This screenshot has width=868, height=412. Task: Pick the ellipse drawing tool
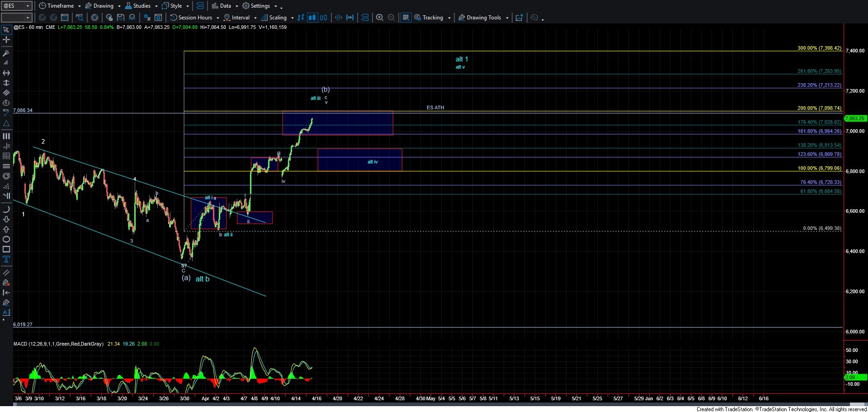click(6, 239)
